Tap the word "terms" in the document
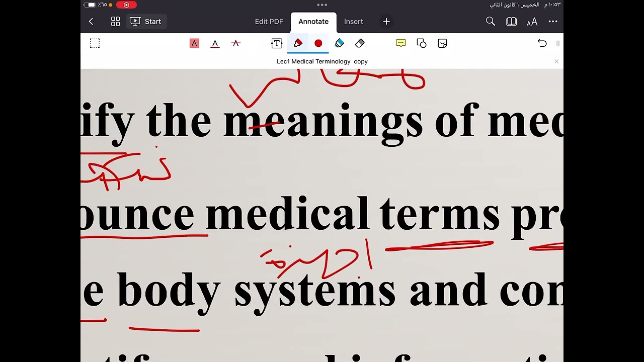This screenshot has width=644, height=362. (x=440, y=216)
